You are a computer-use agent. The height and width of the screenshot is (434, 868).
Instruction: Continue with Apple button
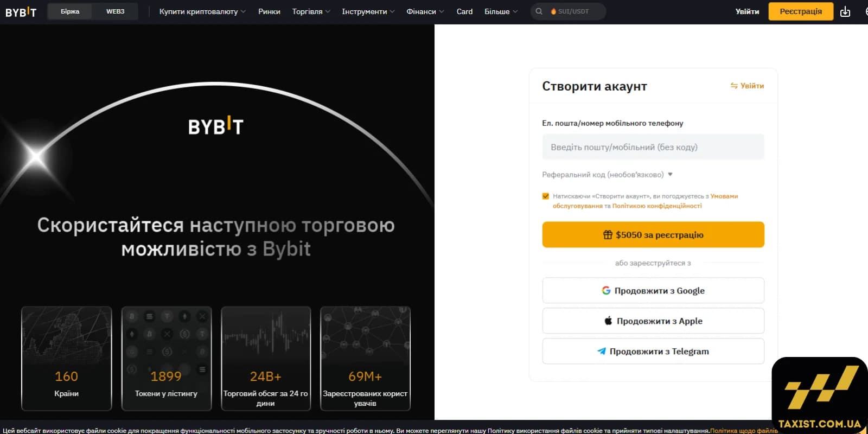pos(653,321)
